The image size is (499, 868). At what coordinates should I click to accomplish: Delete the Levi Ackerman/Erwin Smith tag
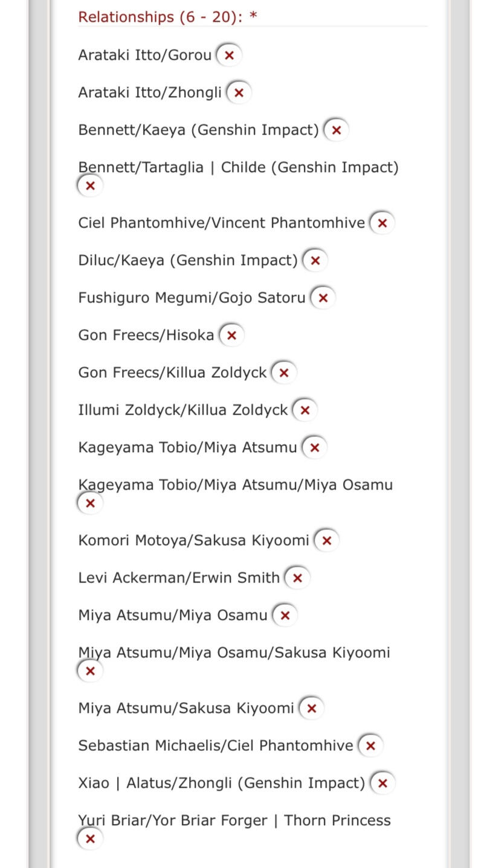[297, 578]
